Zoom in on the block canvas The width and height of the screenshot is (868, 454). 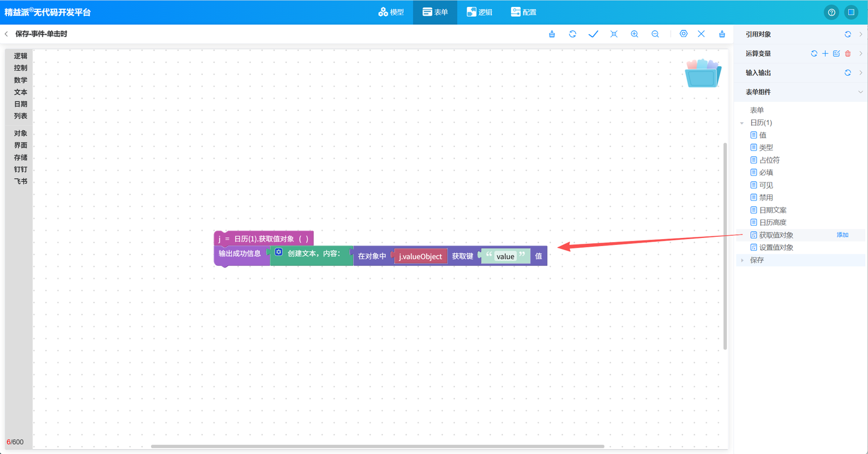click(634, 34)
